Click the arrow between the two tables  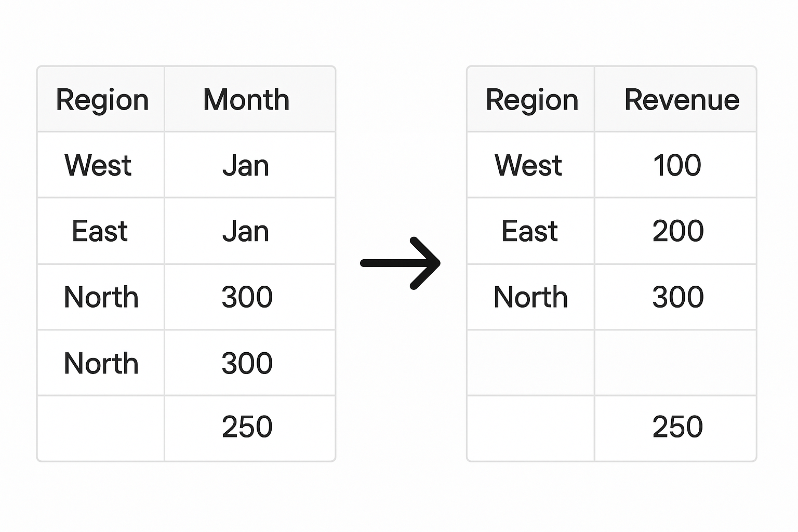pos(400,263)
